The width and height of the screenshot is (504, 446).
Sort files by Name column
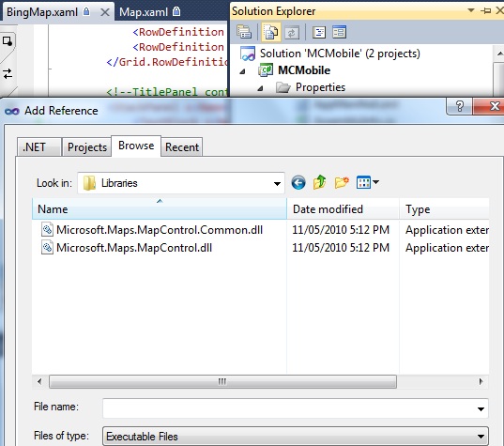click(160, 209)
